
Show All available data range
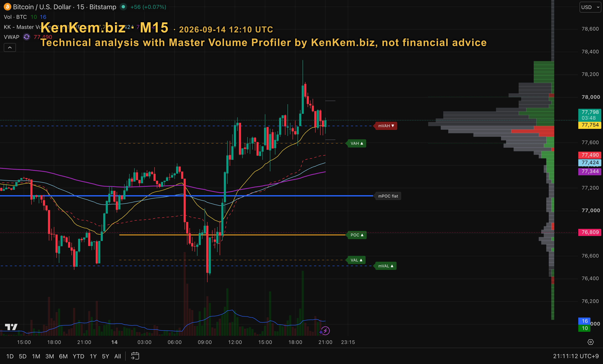118,356
